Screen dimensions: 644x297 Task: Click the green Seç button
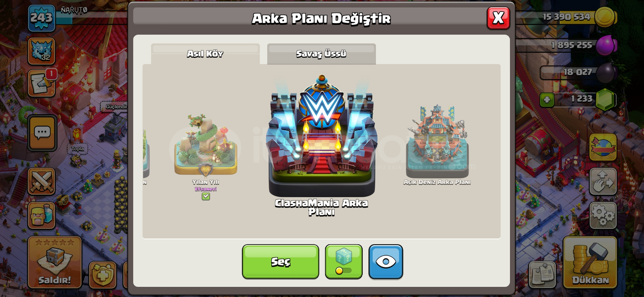[280, 262]
